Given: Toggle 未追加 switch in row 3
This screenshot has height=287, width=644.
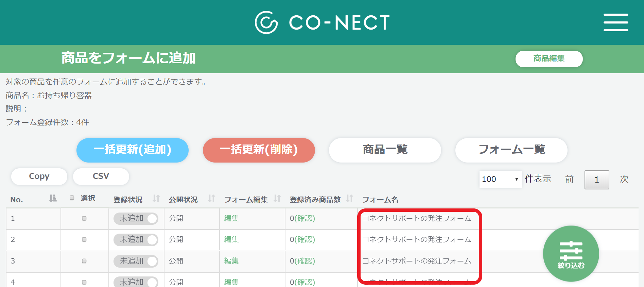Looking at the screenshot, I should click(x=136, y=261).
